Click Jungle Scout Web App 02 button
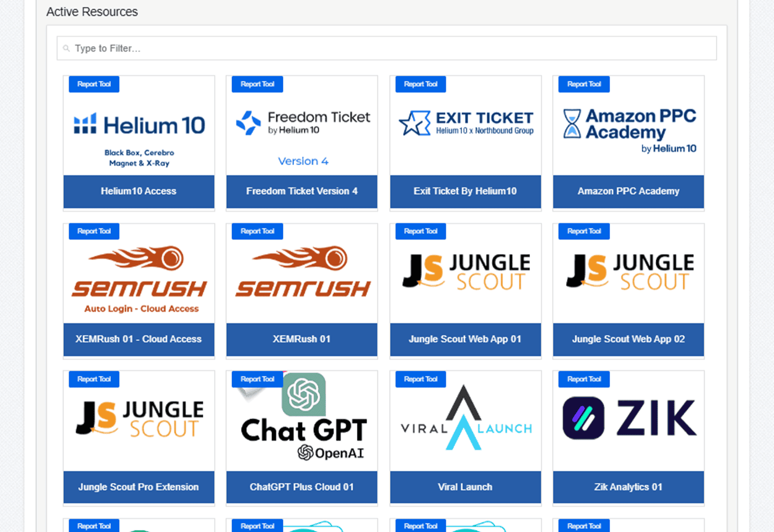Viewport: 774px width, 532px height. click(x=628, y=340)
